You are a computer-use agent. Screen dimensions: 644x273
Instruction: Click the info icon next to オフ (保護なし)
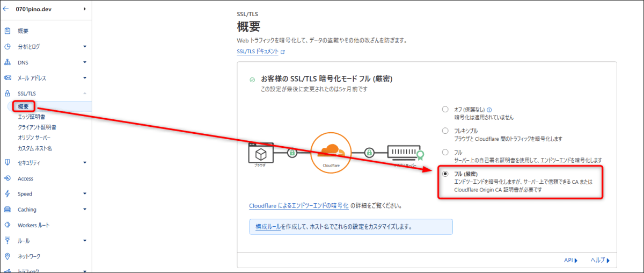489,110
